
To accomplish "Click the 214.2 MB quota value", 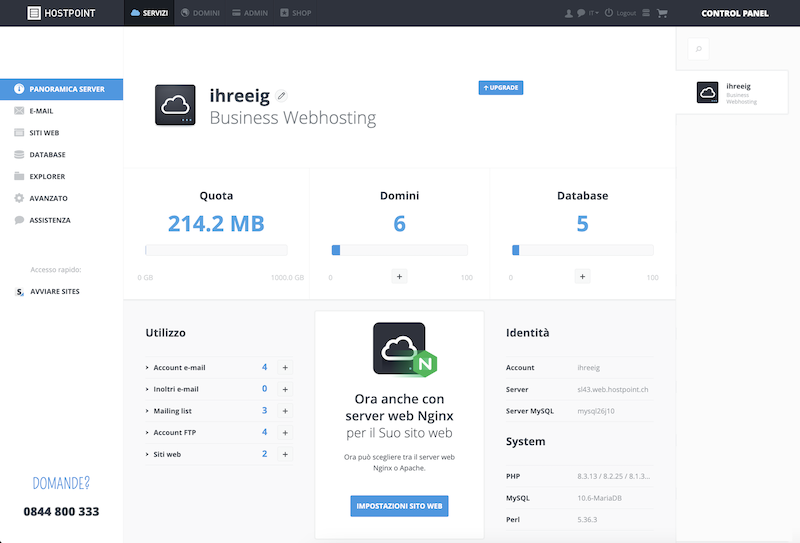I will click(x=216, y=224).
